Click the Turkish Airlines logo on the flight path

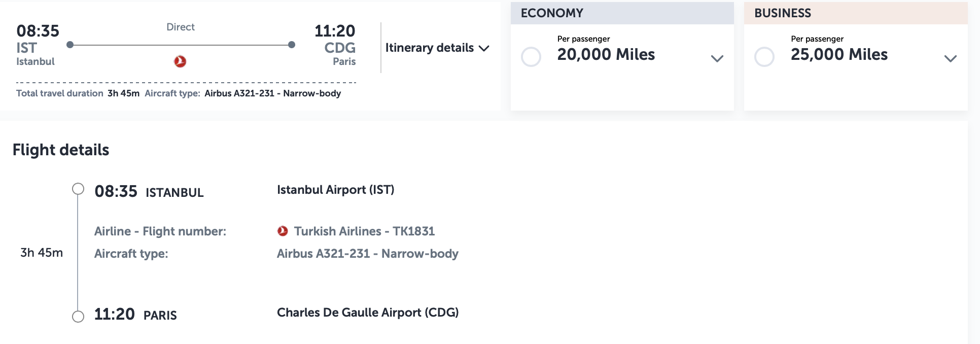[x=181, y=61]
